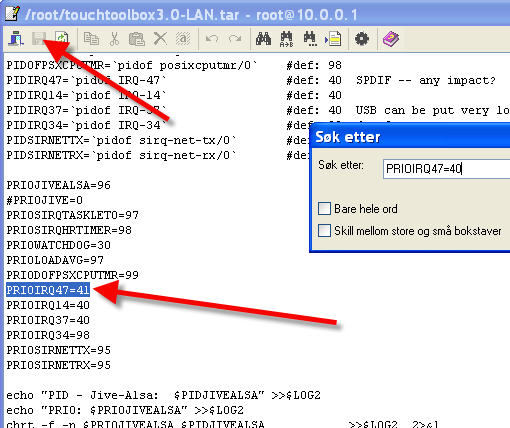Click the Paste clipboard icon
Screen dimensions: 510x428
137,39
